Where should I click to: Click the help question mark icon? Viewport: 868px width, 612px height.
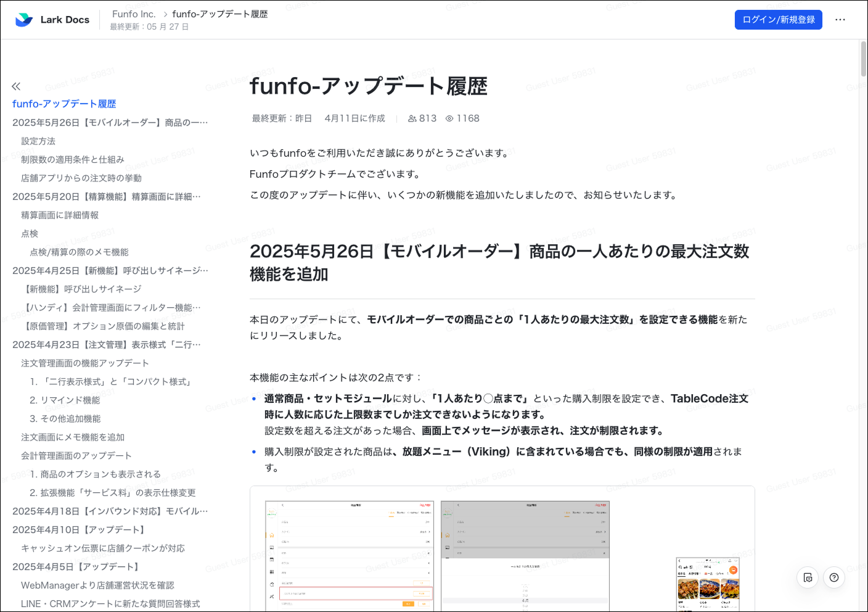click(834, 577)
